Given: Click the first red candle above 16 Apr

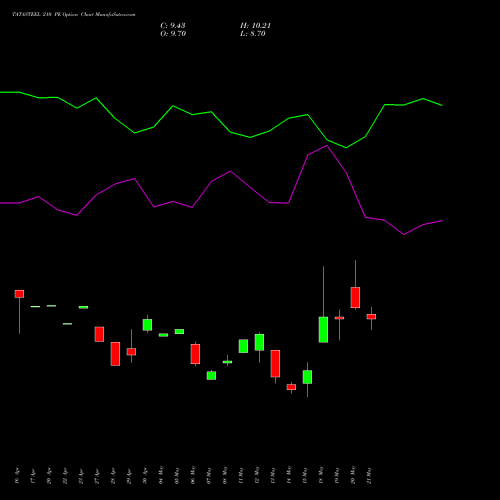Looking at the screenshot, I should [x=19, y=294].
